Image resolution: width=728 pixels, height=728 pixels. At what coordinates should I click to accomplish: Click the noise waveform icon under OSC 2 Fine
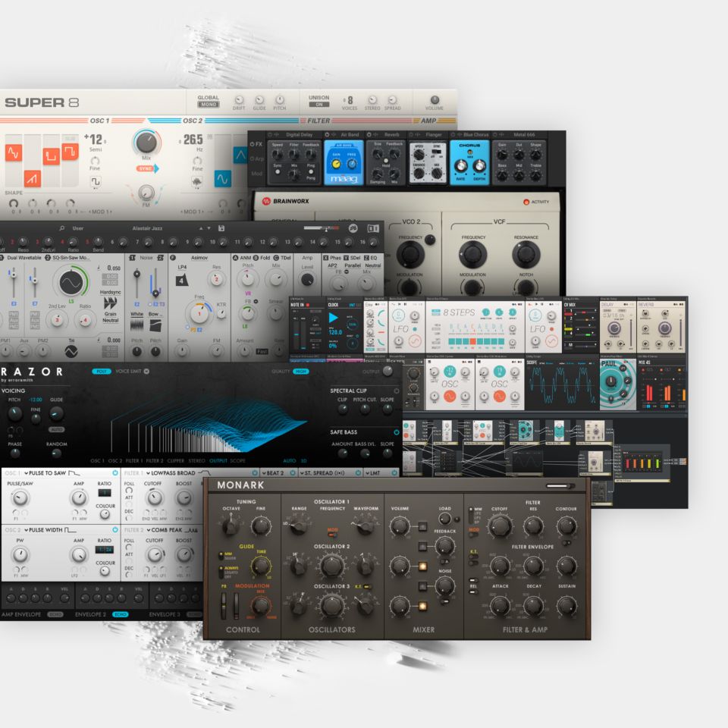[197, 181]
